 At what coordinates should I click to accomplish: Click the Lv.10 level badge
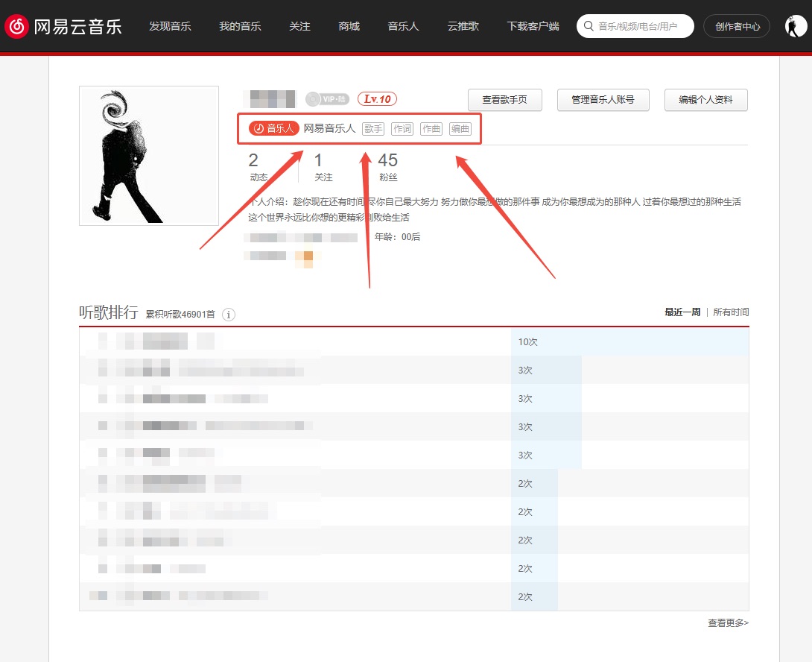point(377,98)
